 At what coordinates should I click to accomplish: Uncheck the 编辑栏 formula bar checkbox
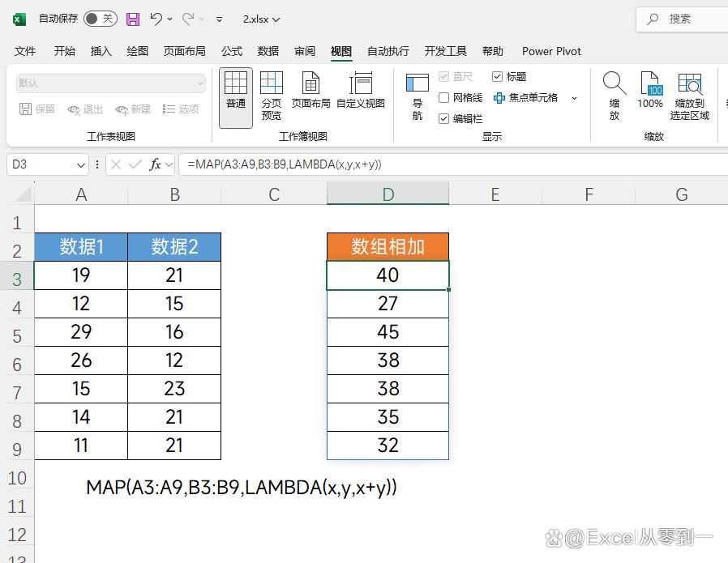point(444,118)
